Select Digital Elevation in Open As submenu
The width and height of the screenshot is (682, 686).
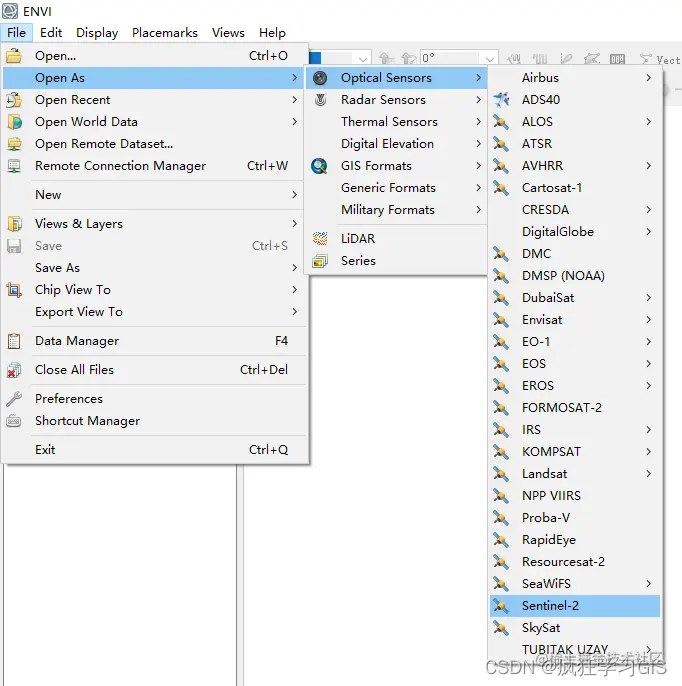pos(396,144)
